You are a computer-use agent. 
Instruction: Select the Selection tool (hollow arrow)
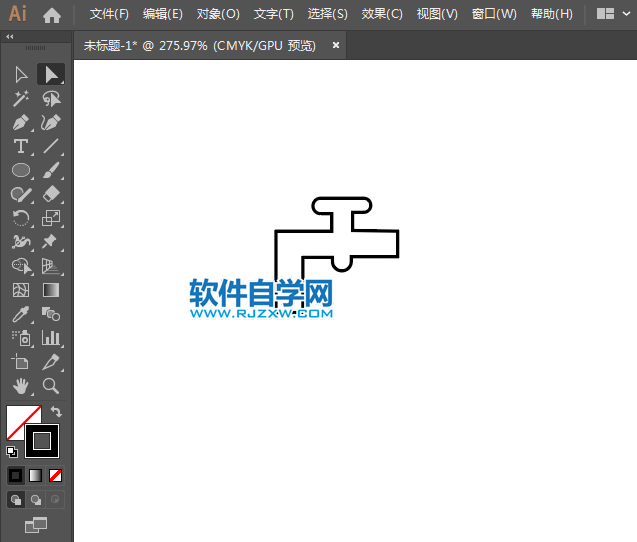tap(21, 75)
